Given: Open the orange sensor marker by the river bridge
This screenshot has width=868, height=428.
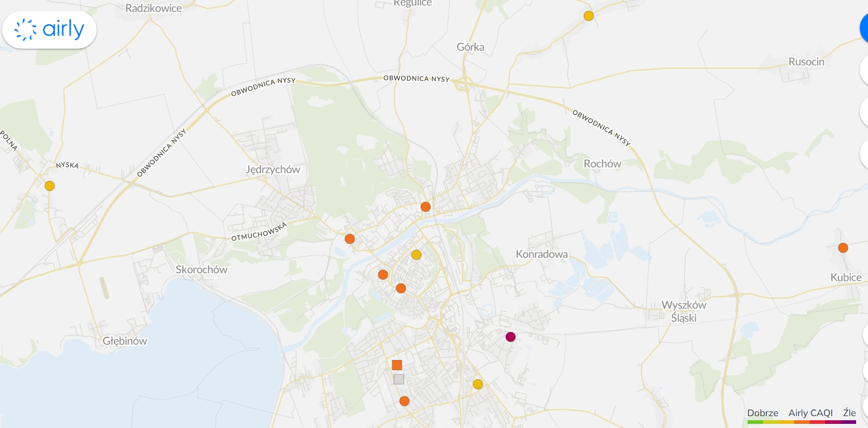Looking at the screenshot, I should coord(425,207).
